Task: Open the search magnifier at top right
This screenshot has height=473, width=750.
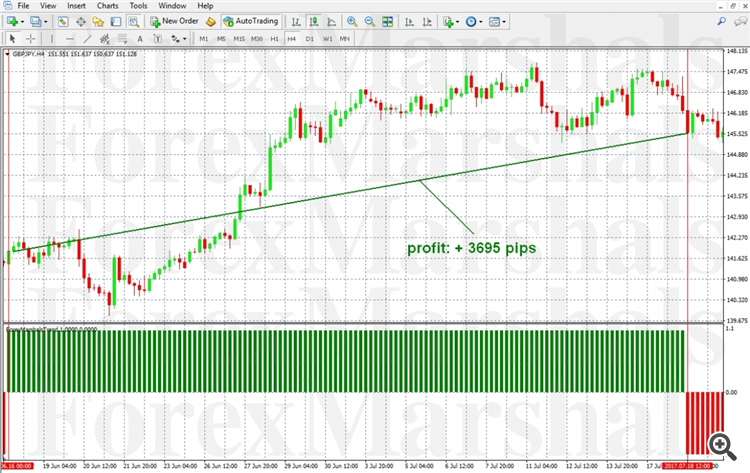Action: [721, 21]
